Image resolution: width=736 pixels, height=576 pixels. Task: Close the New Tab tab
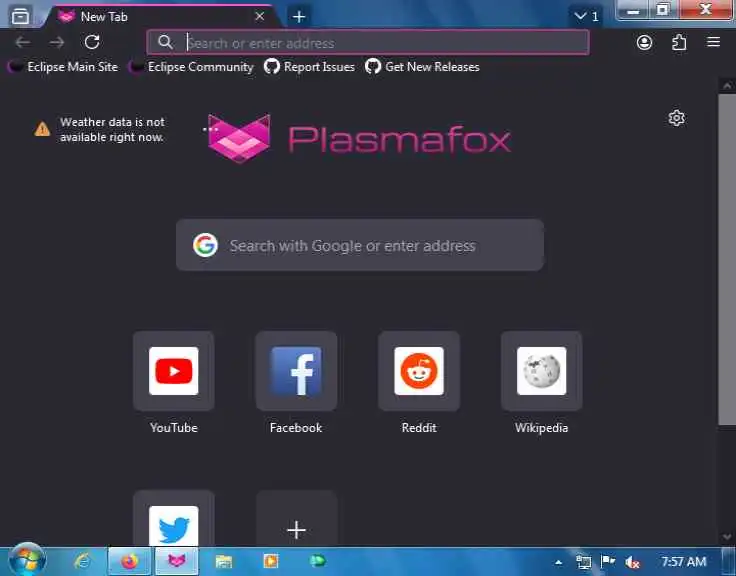click(260, 16)
